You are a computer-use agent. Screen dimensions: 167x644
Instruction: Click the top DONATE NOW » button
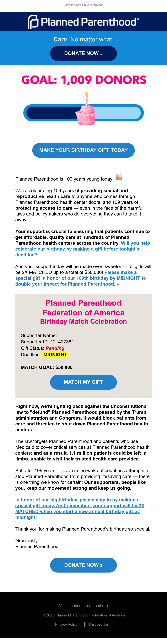[83, 54]
